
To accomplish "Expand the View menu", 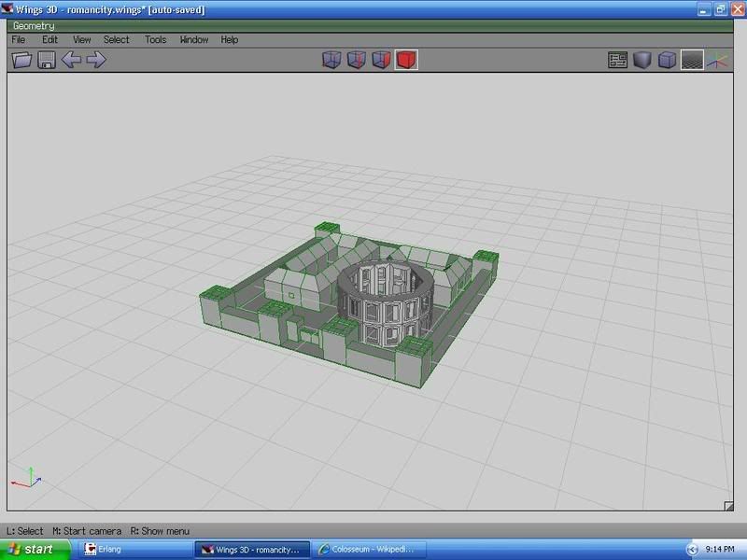I will point(82,40).
